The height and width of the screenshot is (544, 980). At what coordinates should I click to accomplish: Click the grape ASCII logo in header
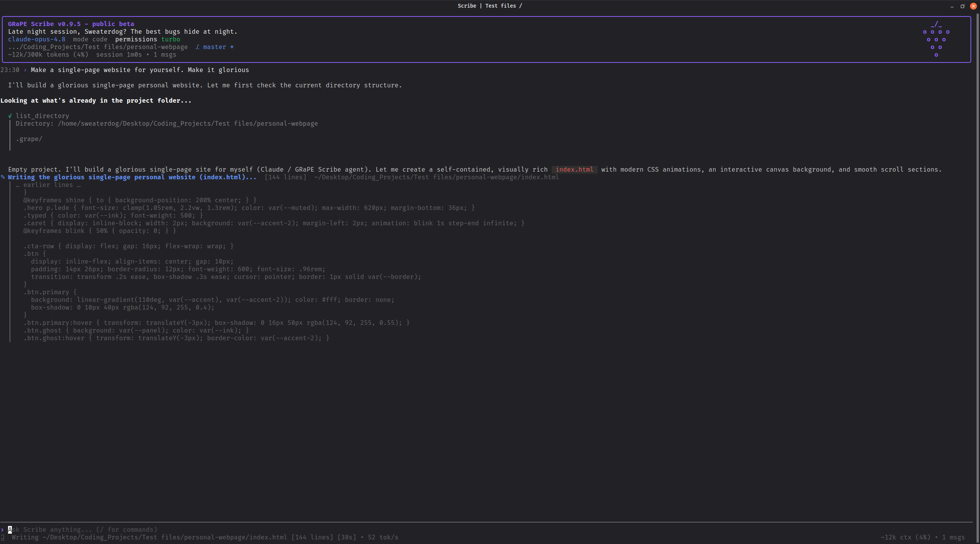(936, 39)
